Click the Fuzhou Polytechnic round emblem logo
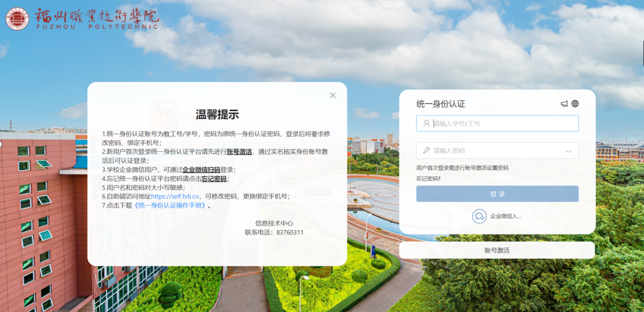This screenshot has width=644, height=312. (x=17, y=19)
